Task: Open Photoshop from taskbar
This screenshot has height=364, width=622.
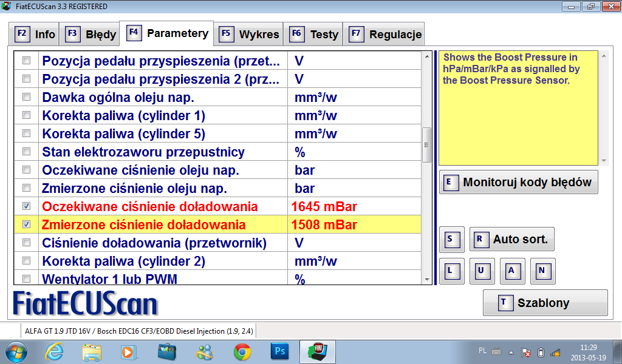Action: coord(279,352)
